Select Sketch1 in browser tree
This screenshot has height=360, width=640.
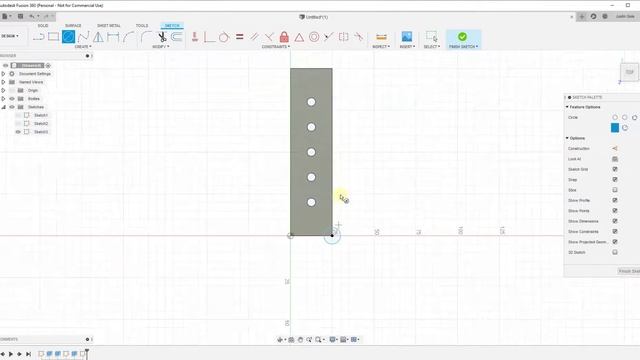point(41,115)
